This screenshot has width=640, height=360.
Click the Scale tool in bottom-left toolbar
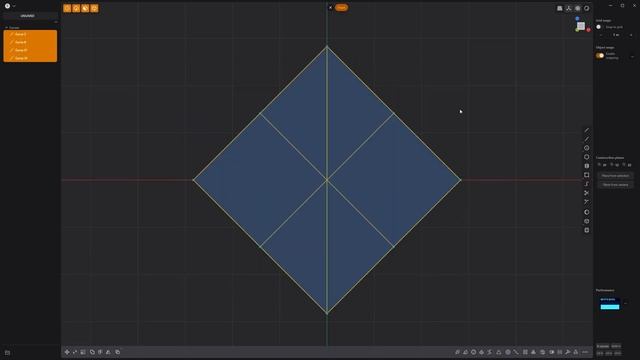pyautogui.click(x=83, y=352)
